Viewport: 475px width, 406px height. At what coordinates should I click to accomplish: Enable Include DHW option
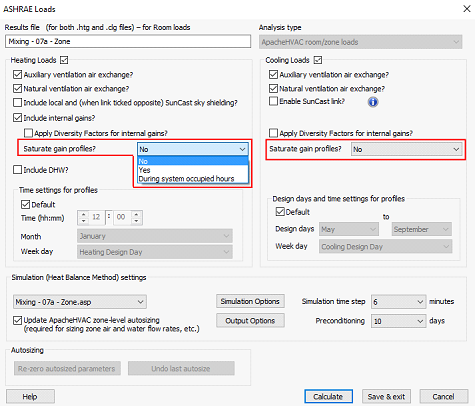click(x=17, y=170)
